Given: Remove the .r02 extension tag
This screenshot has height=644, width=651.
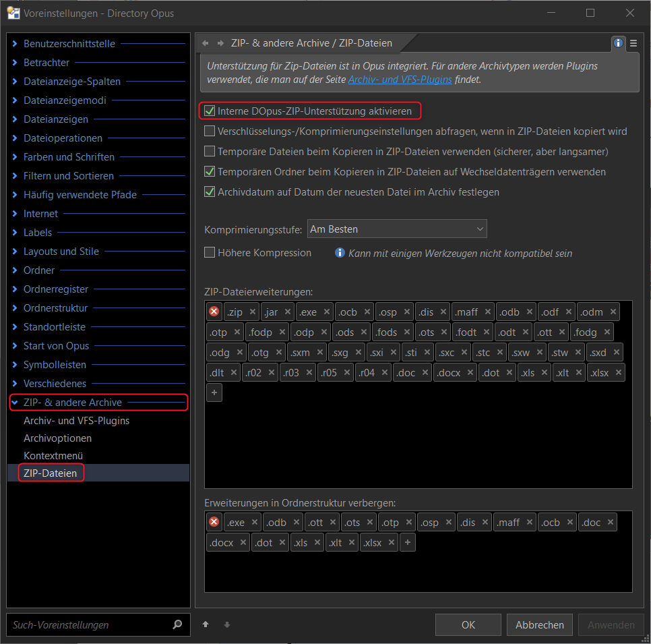Looking at the screenshot, I should coord(272,372).
